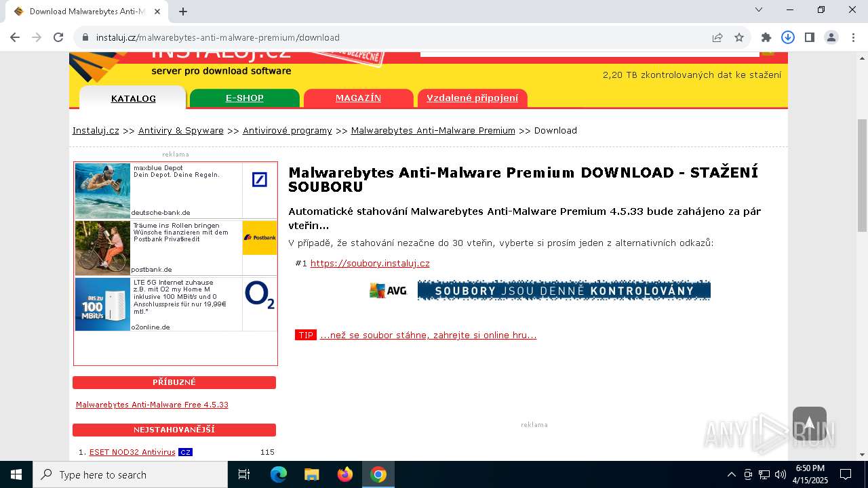
Task: Click the Deutsche Bank logo
Action: tap(260, 180)
